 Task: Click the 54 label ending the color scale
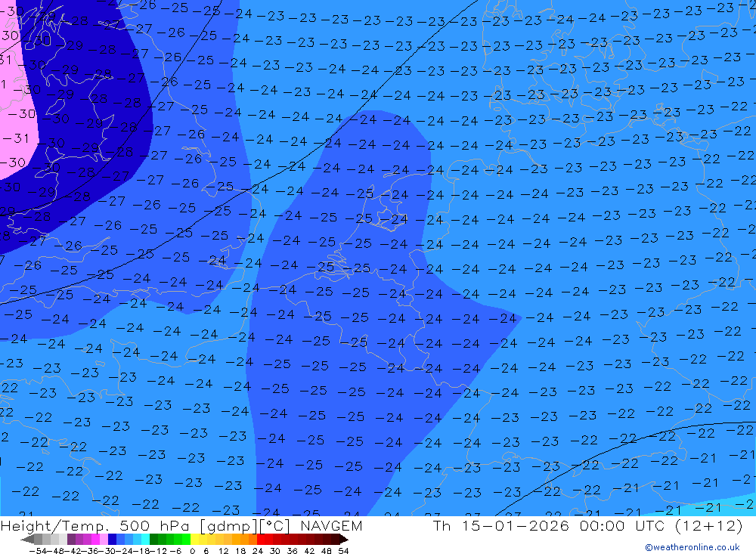(x=343, y=551)
